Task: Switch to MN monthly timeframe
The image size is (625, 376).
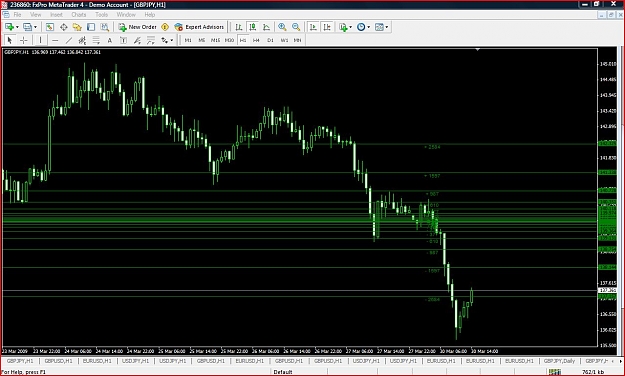Action: tap(297, 40)
